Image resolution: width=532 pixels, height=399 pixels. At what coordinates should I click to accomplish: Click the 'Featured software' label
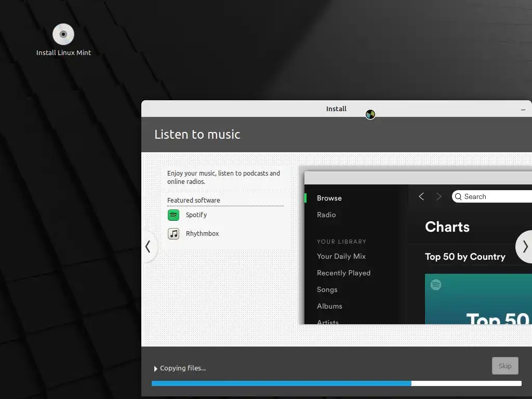193,200
